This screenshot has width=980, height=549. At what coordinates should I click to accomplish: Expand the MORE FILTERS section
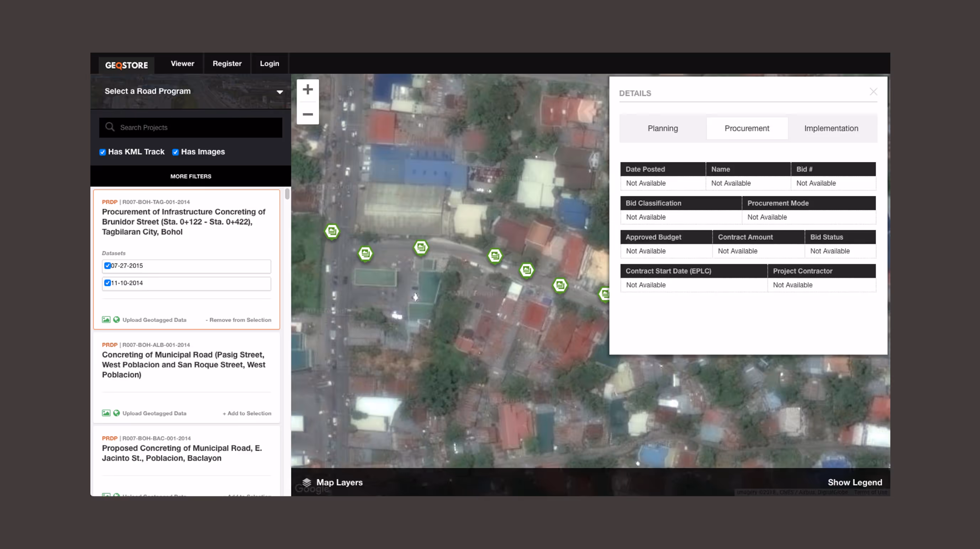click(190, 176)
